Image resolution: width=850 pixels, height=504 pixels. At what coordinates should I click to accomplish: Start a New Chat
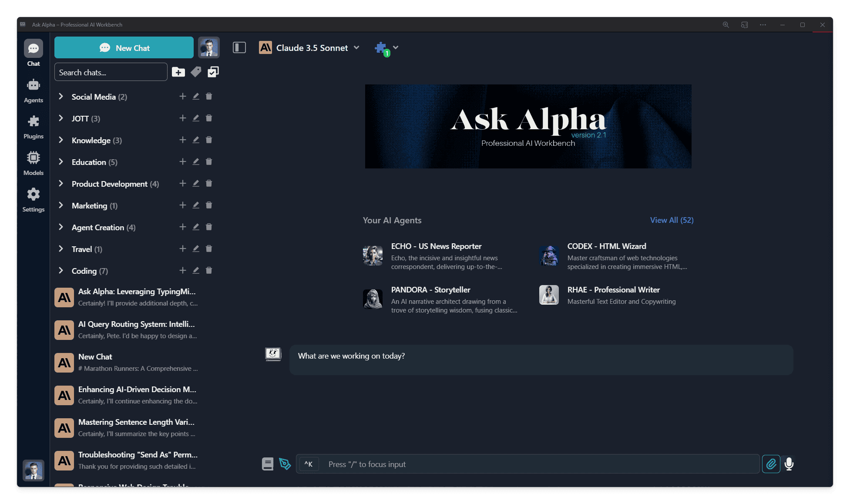click(x=124, y=47)
